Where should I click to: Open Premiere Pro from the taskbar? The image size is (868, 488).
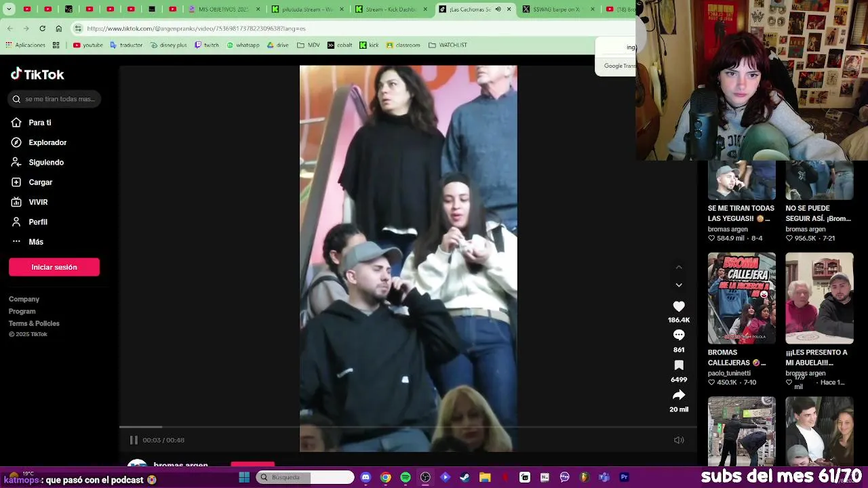624,477
